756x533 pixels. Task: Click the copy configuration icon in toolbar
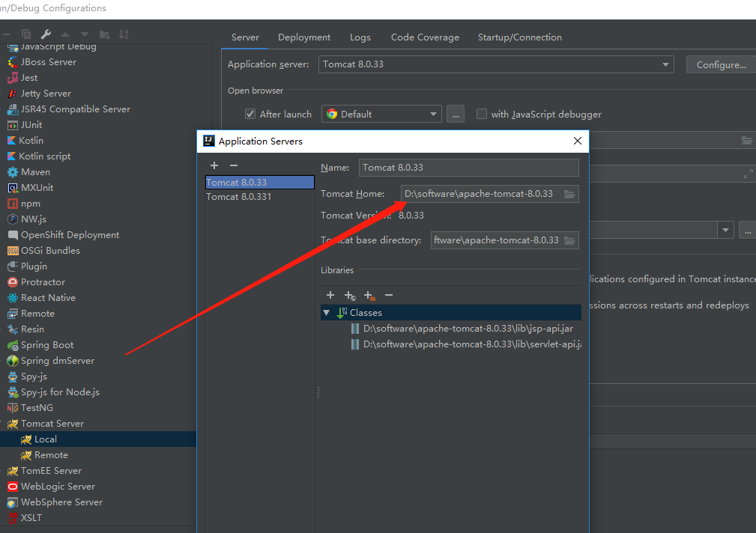(26, 34)
